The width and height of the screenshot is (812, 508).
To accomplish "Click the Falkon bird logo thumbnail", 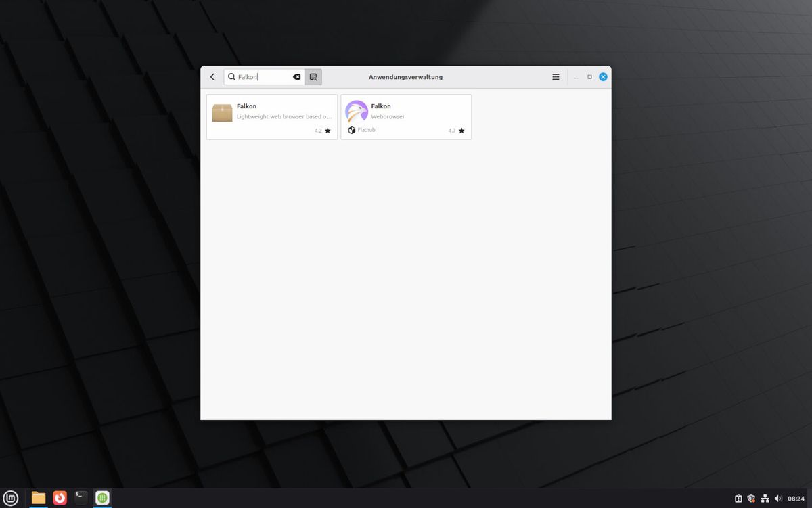I will pos(357,112).
